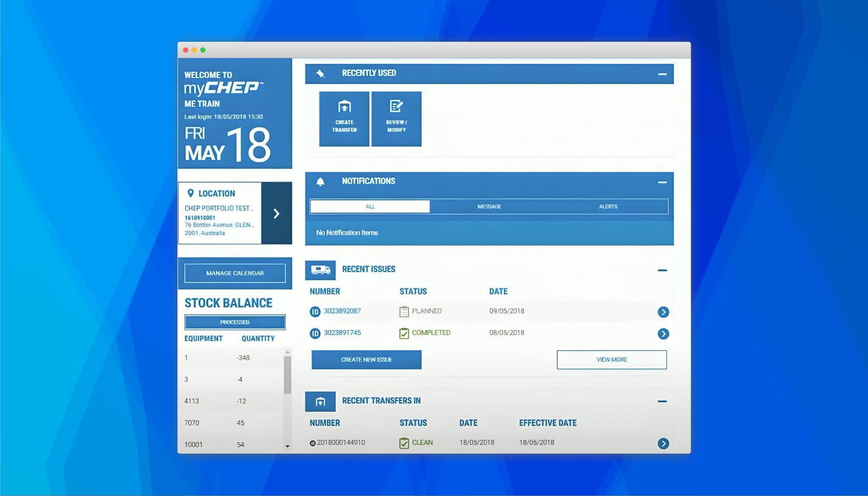
Task: Collapse the Notifications panel
Action: tap(662, 183)
